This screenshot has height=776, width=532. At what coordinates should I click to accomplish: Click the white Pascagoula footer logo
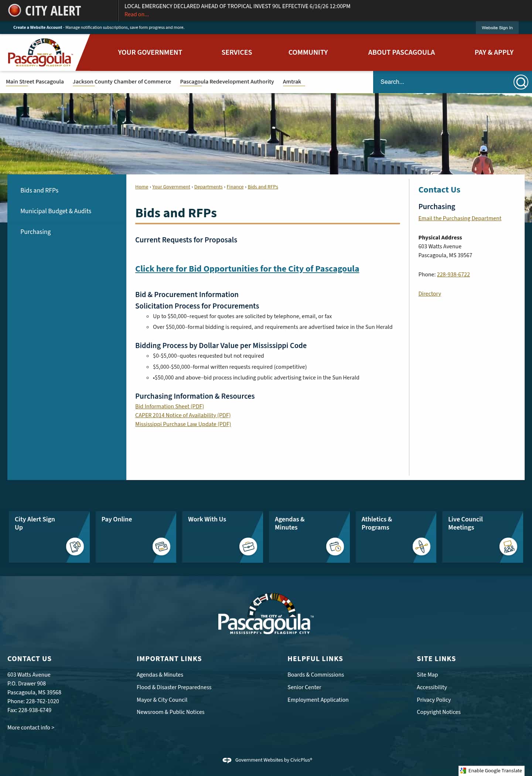(x=266, y=614)
